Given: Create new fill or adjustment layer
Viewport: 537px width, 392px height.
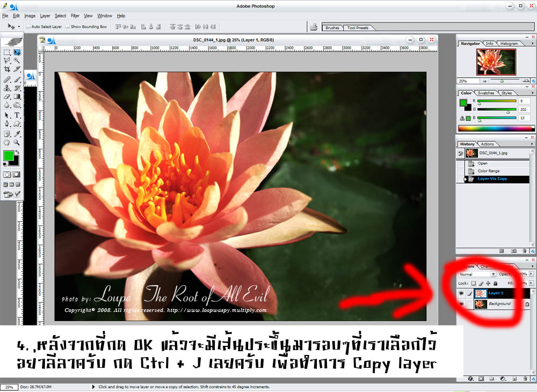Looking at the screenshot, I should (x=503, y=379).
